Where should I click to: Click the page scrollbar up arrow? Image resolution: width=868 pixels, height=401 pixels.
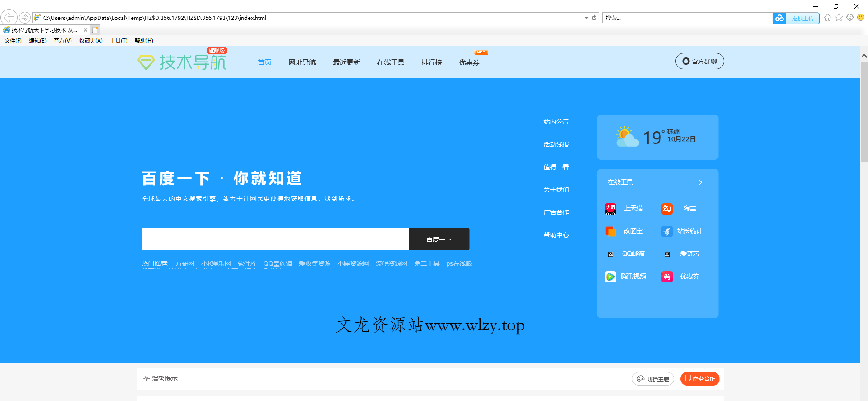click(864, 56)
